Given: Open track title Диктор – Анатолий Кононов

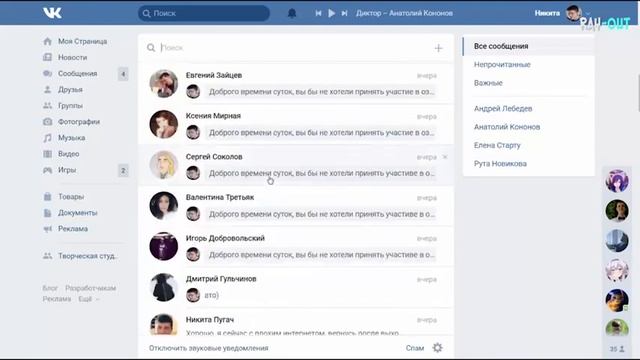Looking at the screenshot, I should click(x=404, y=13).
